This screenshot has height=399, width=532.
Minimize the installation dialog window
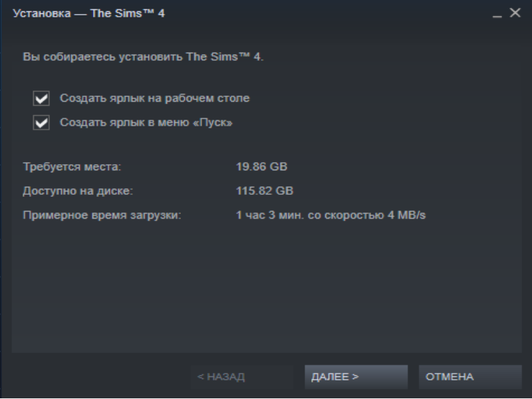tap(497, 13)
